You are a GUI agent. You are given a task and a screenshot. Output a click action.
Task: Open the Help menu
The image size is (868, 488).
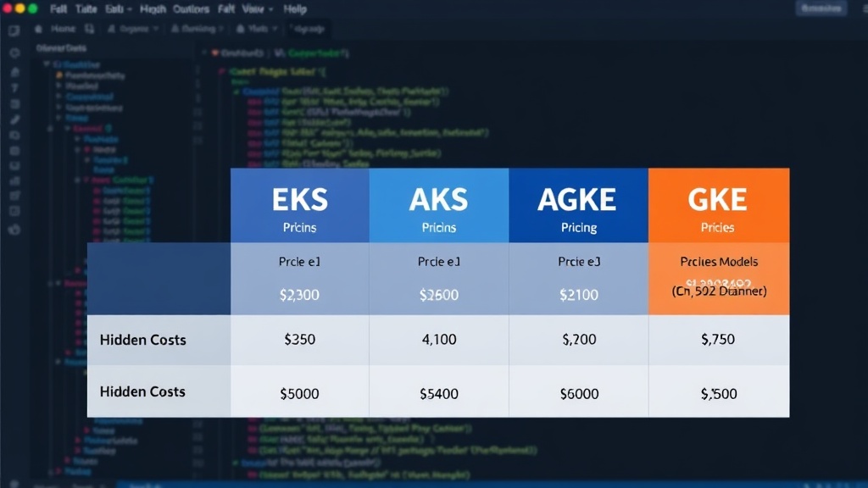tap(295, 9)
